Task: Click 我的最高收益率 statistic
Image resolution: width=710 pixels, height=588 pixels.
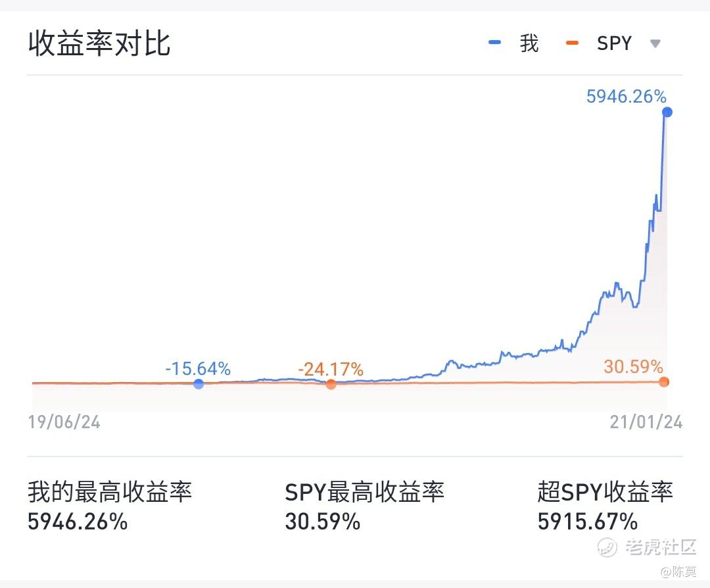Action: [x=110, y=506]
